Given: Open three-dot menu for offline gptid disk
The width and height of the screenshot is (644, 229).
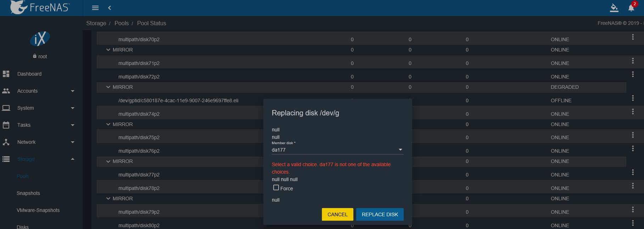Looking at the screenshot, I should tap(633, 98).
